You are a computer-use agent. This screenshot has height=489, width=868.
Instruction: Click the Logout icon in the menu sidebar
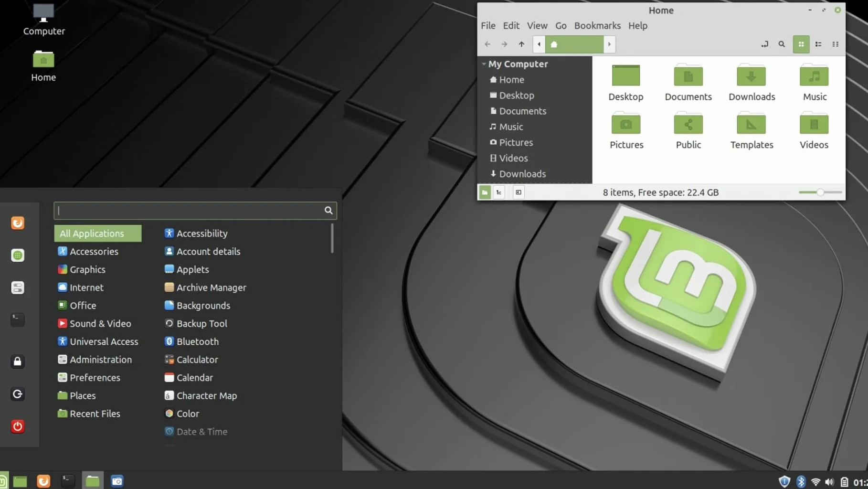[x=18, y=394]
